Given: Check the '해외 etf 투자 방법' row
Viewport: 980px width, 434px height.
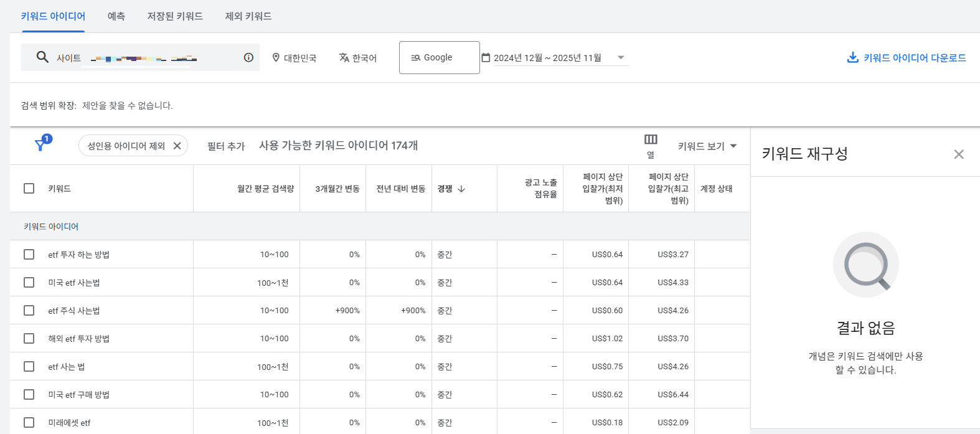Looking at the screenshot, I should coord(29,338).
